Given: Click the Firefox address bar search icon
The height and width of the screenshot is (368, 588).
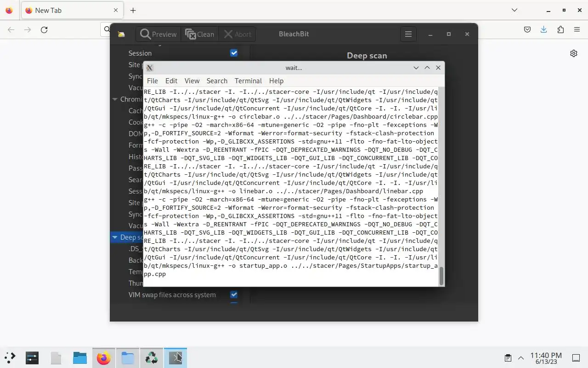Looking at the screenshot, I should (107, 29).
